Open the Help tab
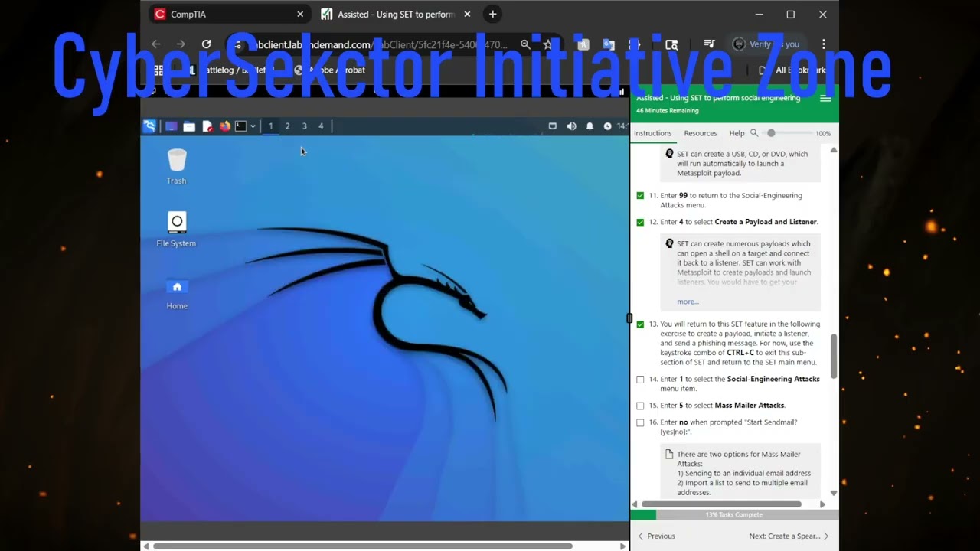Image resolution: width=980 pixels, height=551 pixels. (x=737, y=133)
